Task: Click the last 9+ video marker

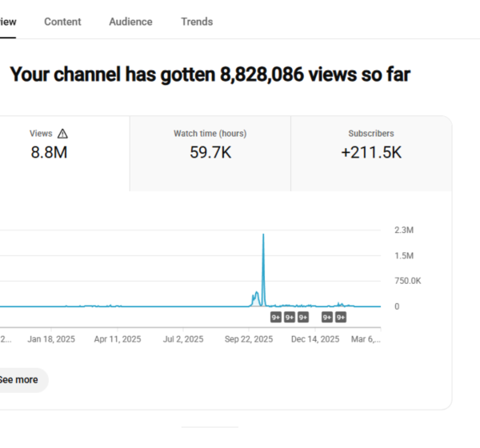Action: coord(341,318)
